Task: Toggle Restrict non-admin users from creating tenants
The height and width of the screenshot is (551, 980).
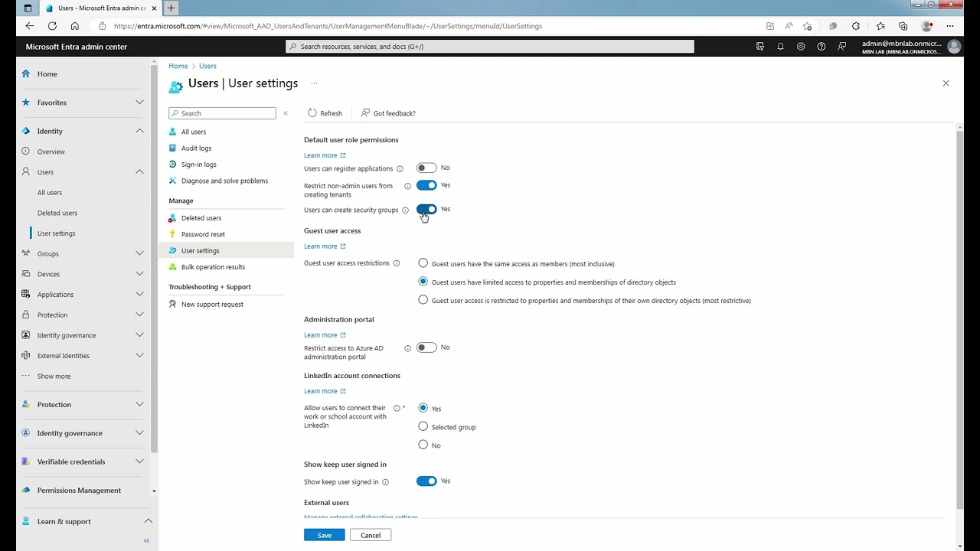Action: 426,185
